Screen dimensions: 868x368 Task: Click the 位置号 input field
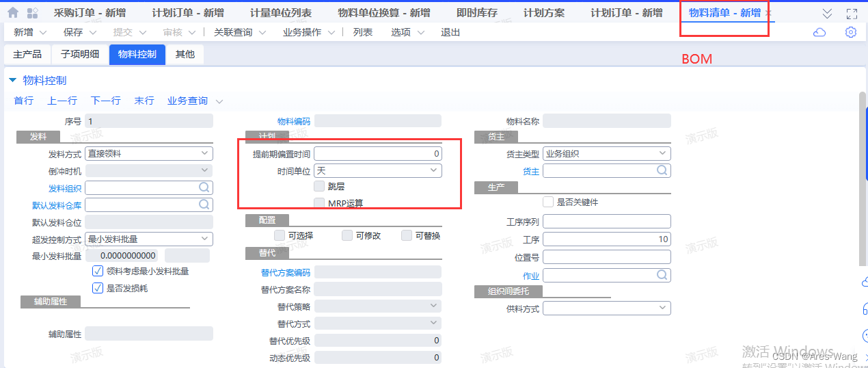607,257
